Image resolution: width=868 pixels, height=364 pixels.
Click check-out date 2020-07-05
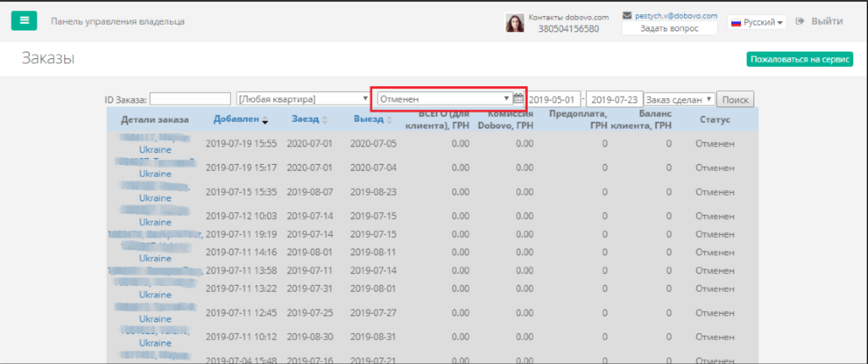374,143
